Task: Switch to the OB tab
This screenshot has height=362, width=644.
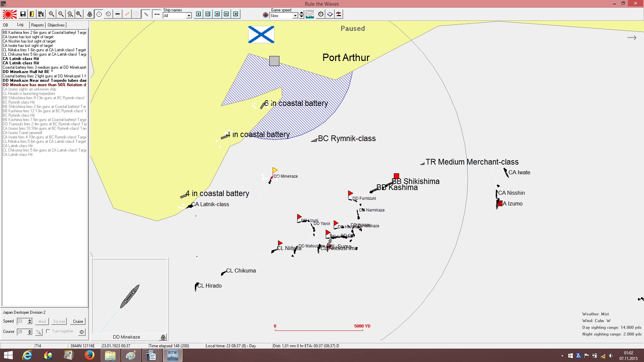Action: (6, 25)
